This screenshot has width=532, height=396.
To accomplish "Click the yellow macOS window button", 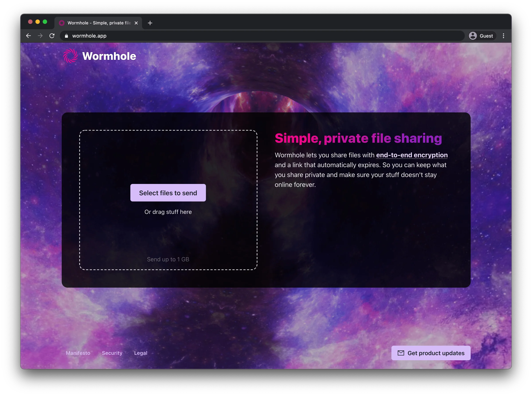I will click(x=37, y=22).
